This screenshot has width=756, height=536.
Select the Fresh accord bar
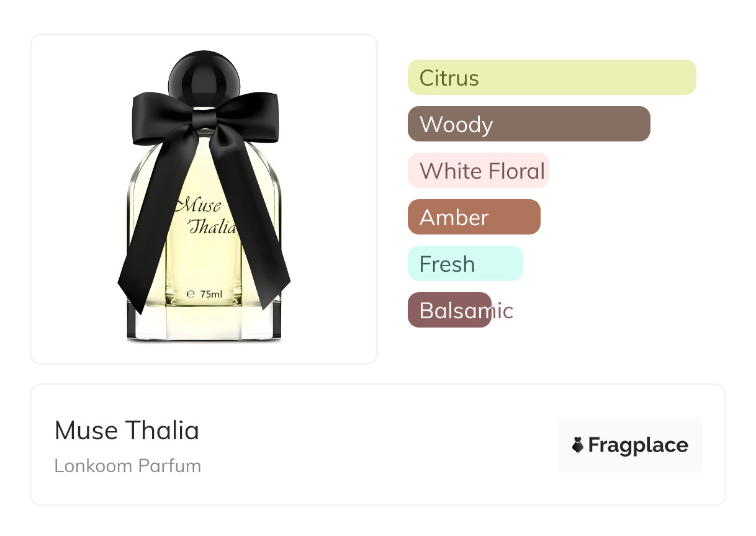tap(466, 264)
